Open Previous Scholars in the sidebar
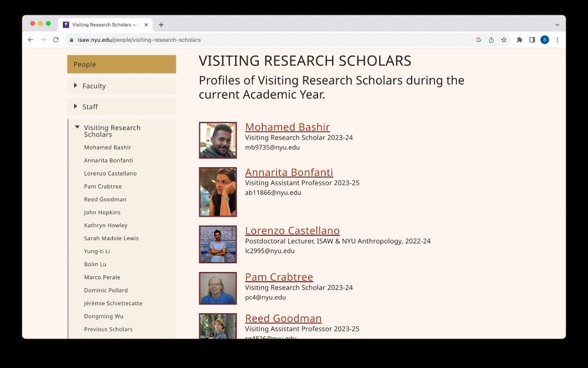Viewport: 588px width, 368px height. pyautogui.click(x=108, y=329)
